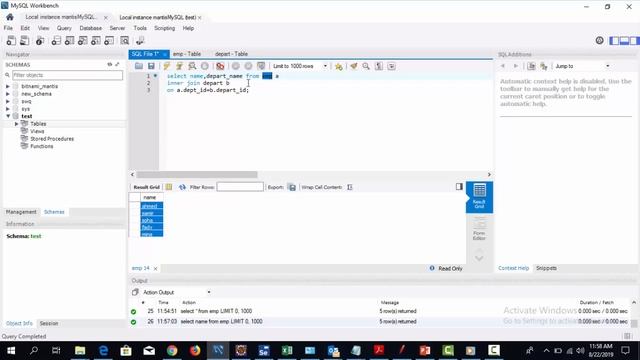Select Views under test schema

[x=37, y=131]
